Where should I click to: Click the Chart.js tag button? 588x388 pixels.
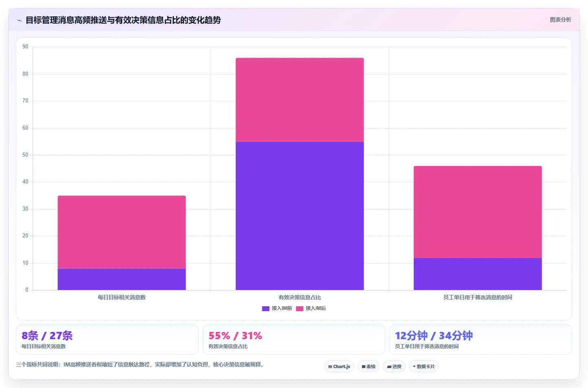pyautogui.click(x=339, y=366)
